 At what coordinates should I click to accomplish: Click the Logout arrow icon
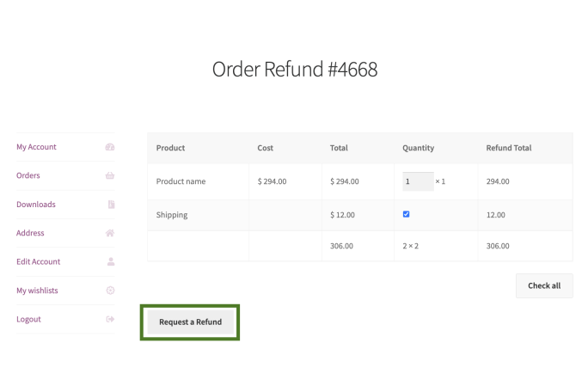tap(110, 319)
